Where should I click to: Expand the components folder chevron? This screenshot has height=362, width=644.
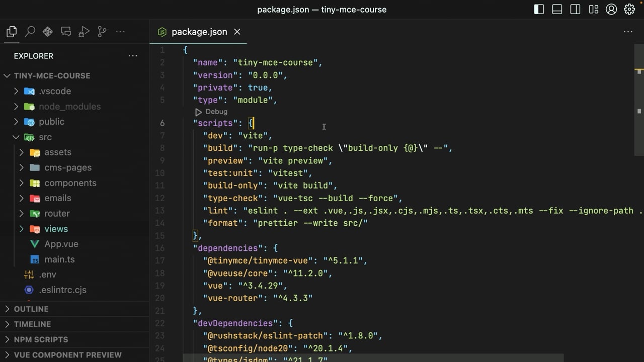point(21,183)
